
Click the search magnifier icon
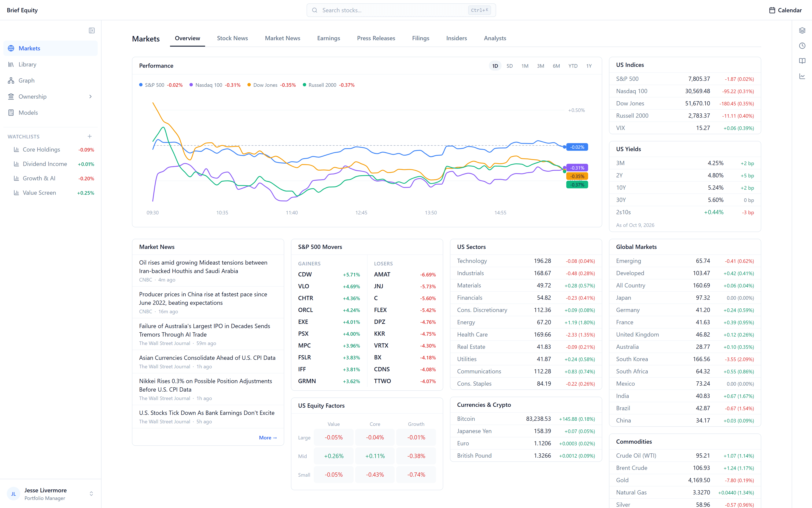coord(315,10)
